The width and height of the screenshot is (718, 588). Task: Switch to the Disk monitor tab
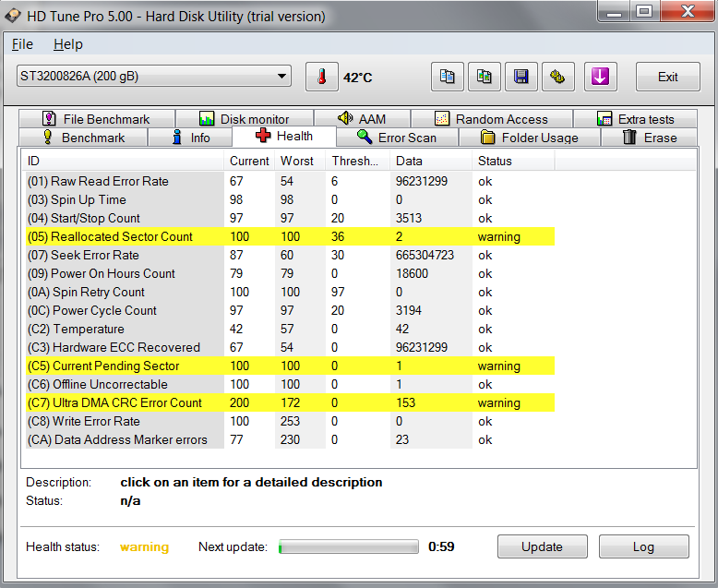pos(245,119)
